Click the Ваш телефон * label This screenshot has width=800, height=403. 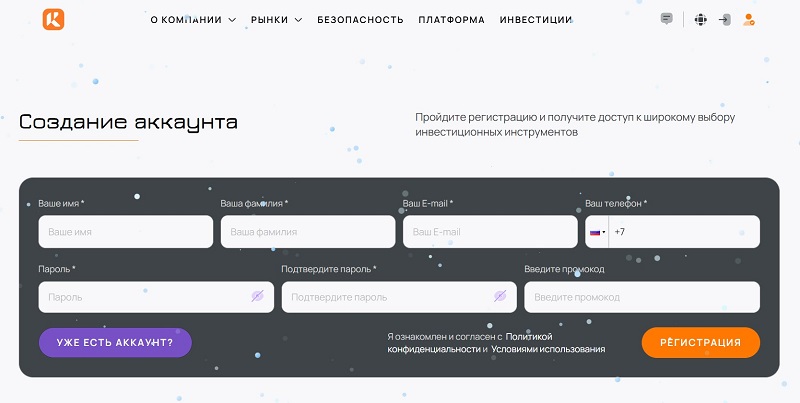[x=616, y=203]
